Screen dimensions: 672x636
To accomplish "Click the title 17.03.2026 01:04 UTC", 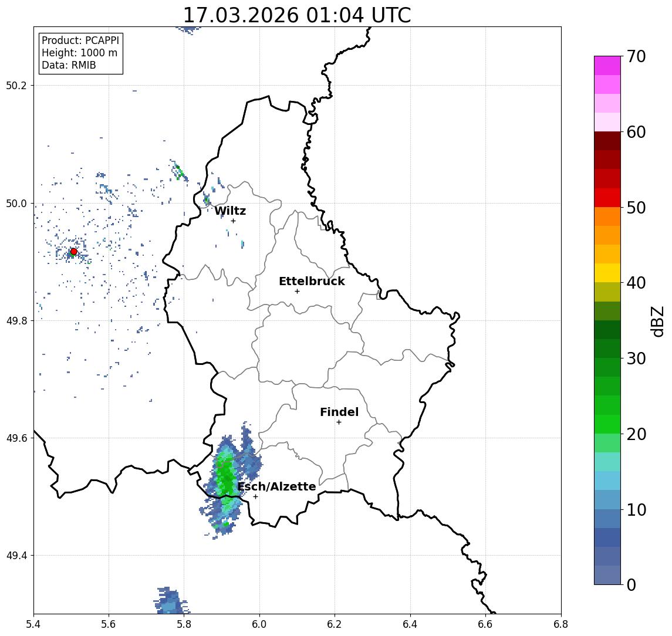I will click(297, 15).
